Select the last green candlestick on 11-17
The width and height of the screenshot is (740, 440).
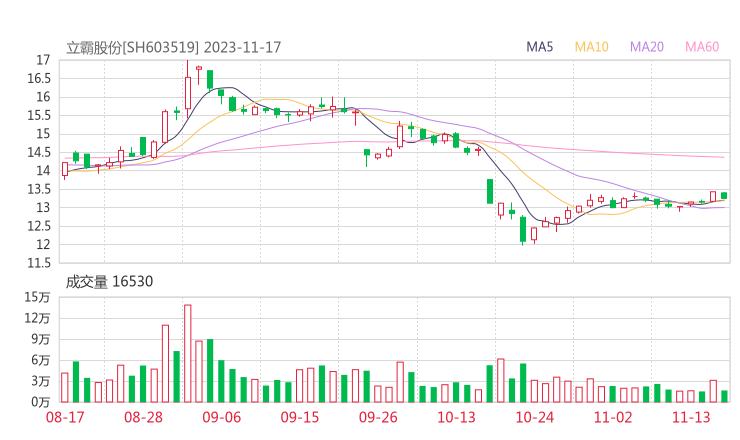coord(724,195)
